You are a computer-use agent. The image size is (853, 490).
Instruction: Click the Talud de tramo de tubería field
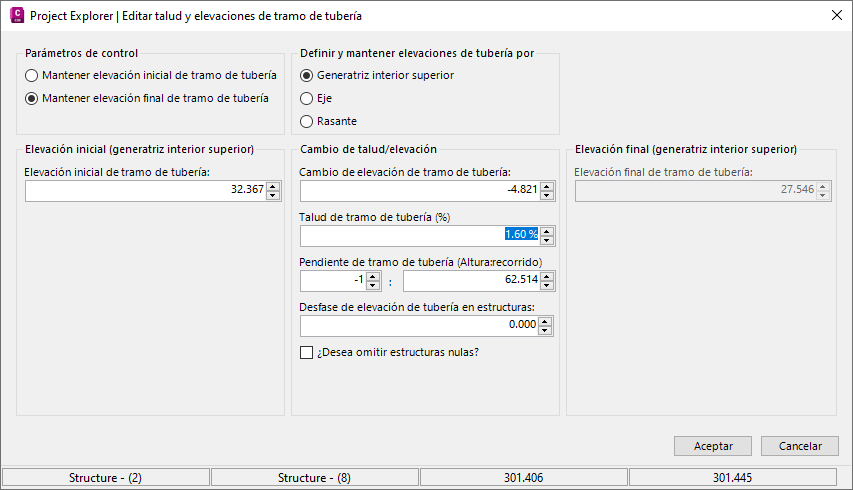[x=420, y=236]
